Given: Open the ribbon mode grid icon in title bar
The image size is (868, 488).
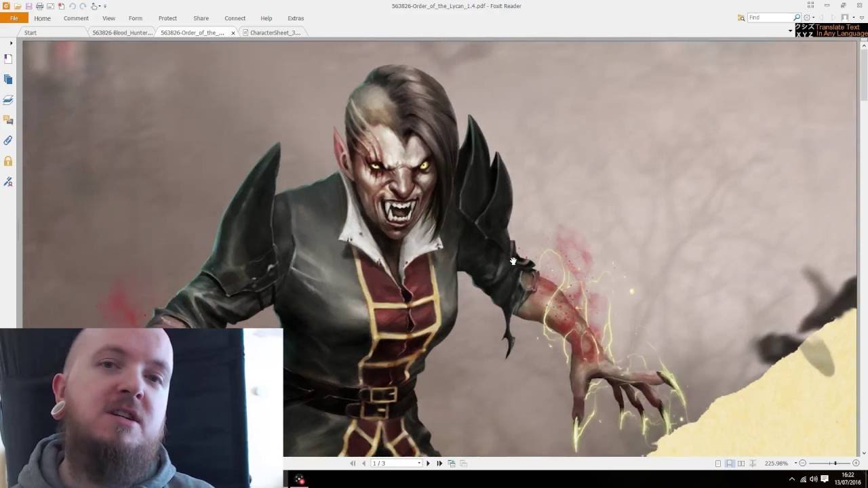Looking at the screenshot, I should [x=810, y=5].
